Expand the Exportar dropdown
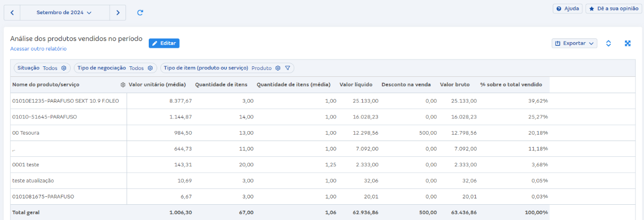This screenshot has height=220, width=644. [x=574, y=43]
